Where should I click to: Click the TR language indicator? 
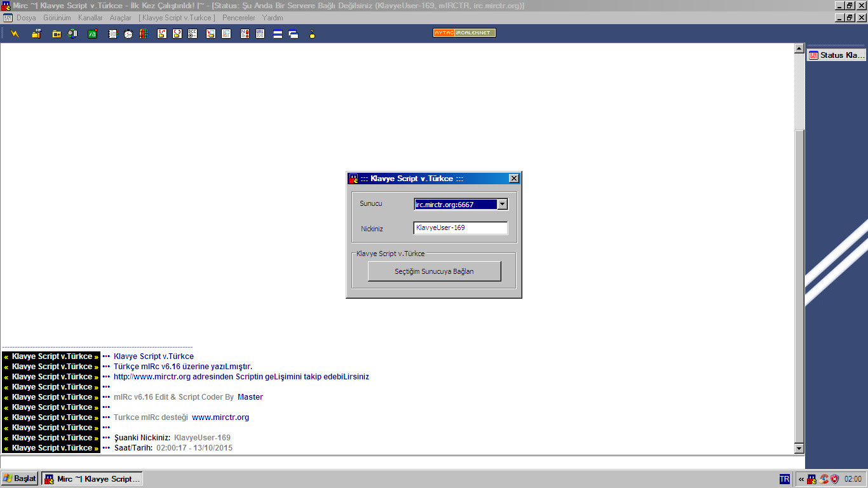(x=785, y=479)
